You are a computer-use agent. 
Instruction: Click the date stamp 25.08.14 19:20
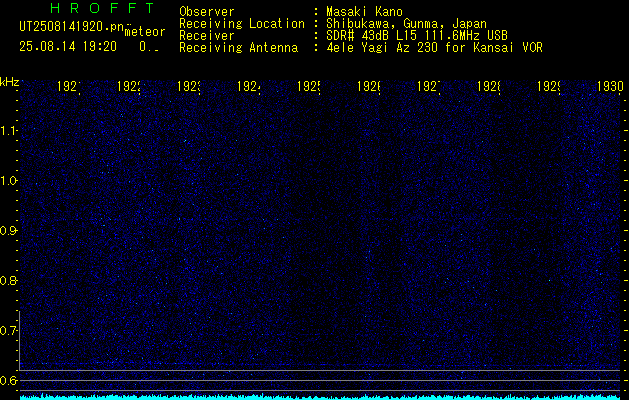68,47
